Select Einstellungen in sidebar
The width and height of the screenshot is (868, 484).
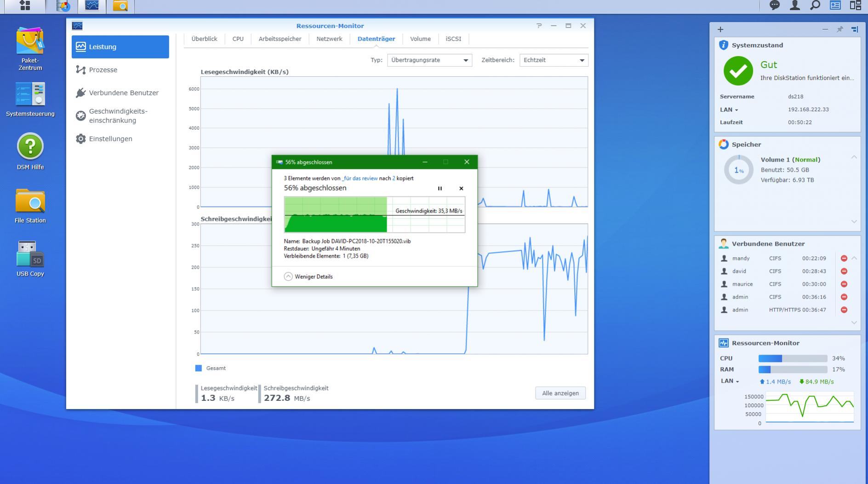(x=120, y=139)
